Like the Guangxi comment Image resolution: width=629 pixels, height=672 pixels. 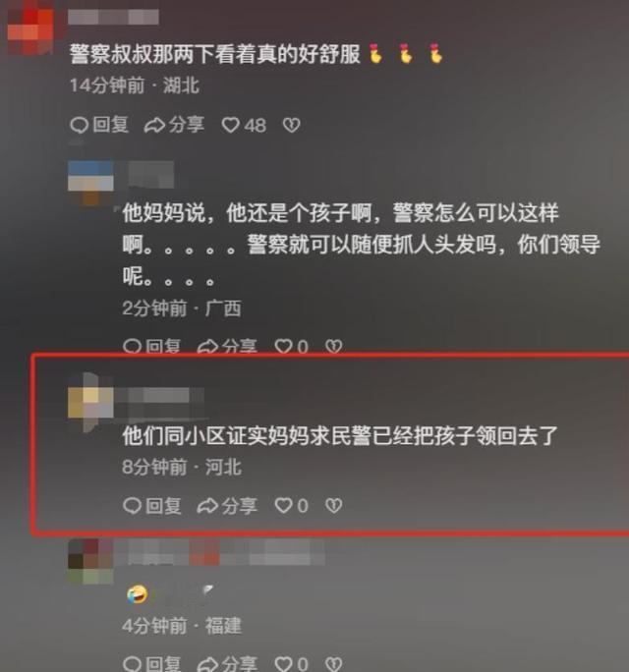(291, 346)
